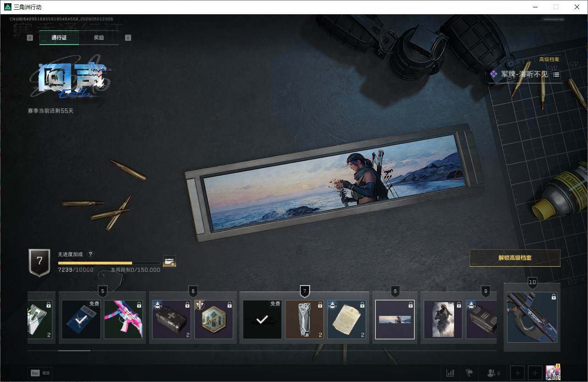Screen dimensions: 588x382
Task: Click the level 9 marker above the rewards
Action: coord(486,291)
